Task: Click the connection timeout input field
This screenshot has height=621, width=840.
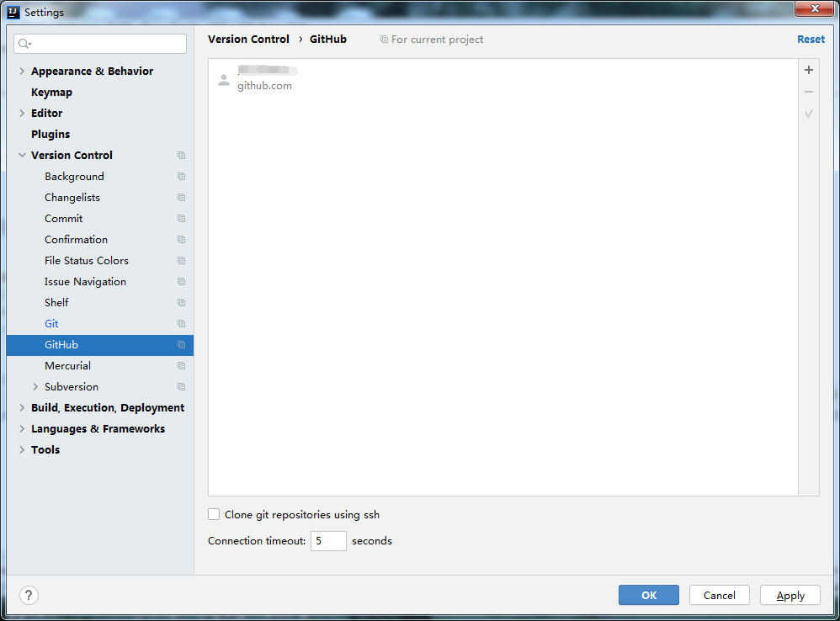Action: (x=328, y=541)
